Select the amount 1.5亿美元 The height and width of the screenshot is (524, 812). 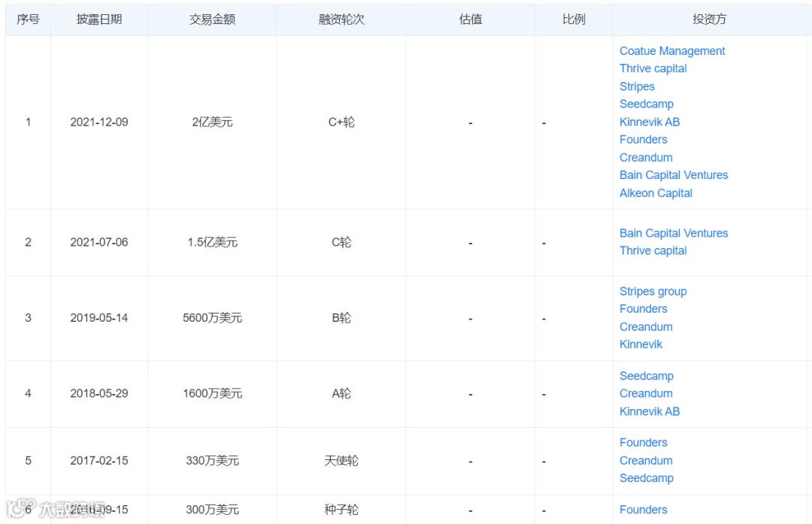(x=212, y=242)
